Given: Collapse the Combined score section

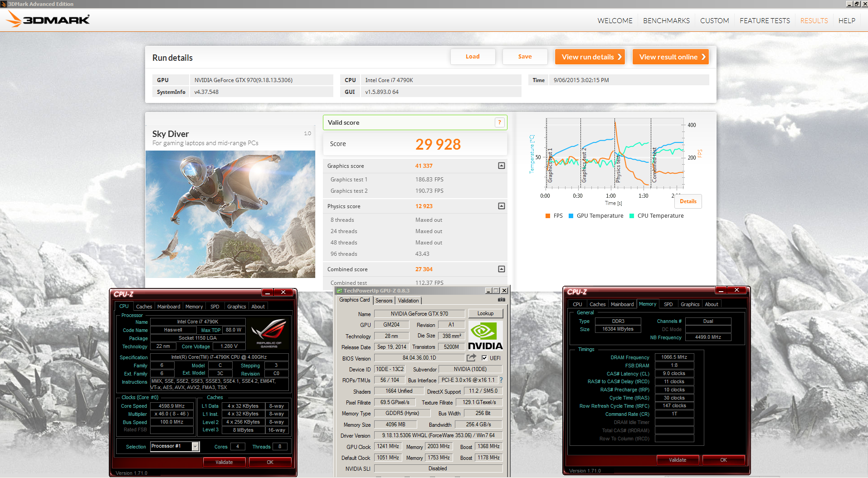Looking at the screenshot, I should [501, 269].
